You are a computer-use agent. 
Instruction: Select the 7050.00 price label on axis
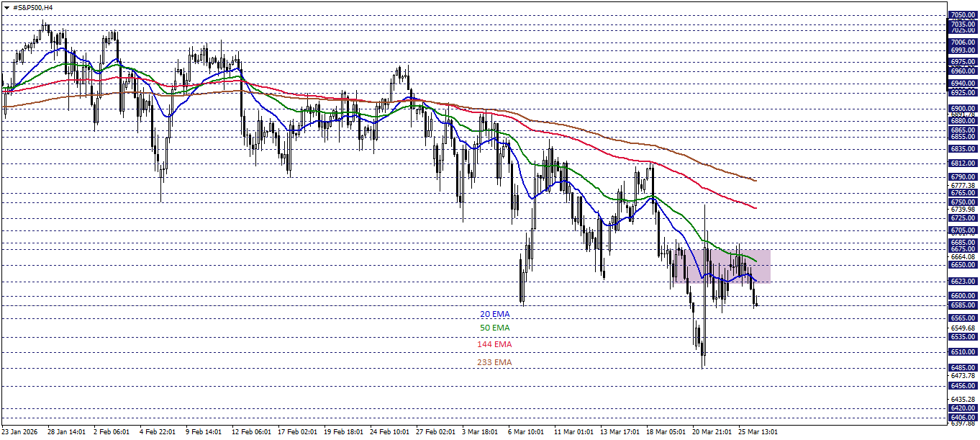[963, 13]
